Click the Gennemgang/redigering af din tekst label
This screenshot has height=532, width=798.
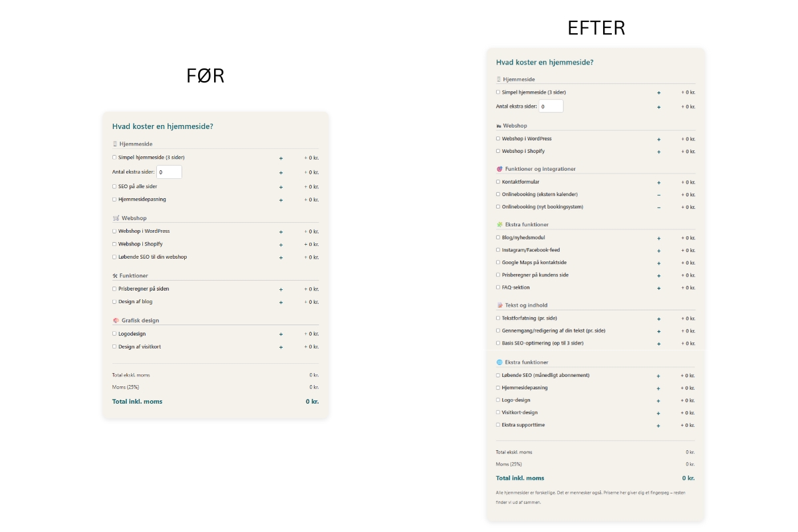(x=553, y=331)
